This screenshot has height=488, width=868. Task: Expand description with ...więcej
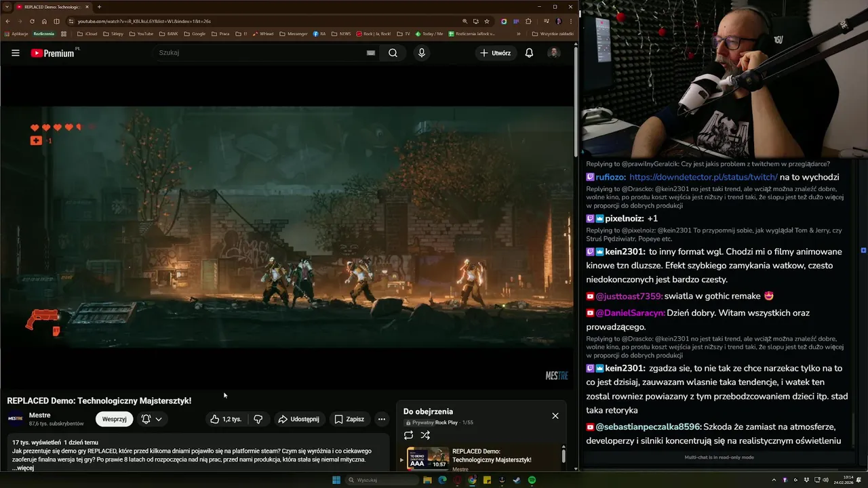pyautogui.click(x=23, y=468)
